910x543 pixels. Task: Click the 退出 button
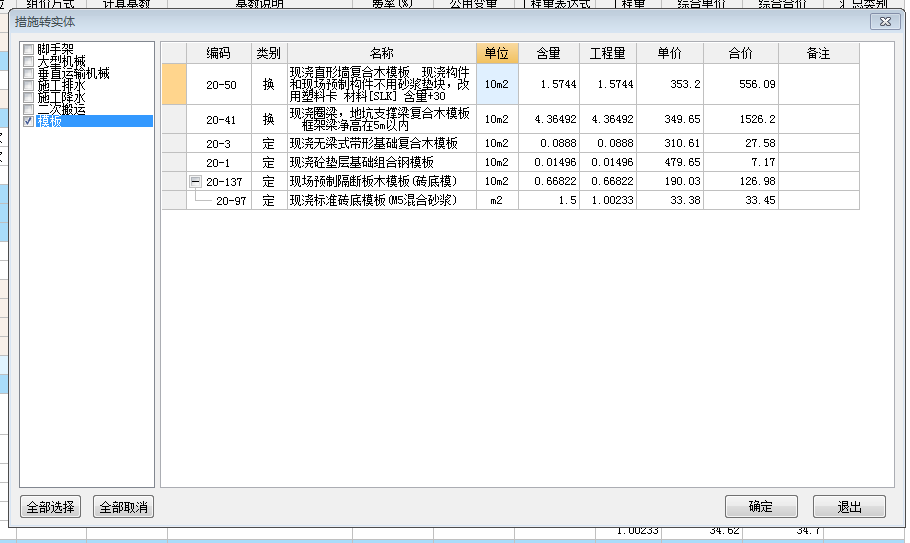click(x=849, y=506)
